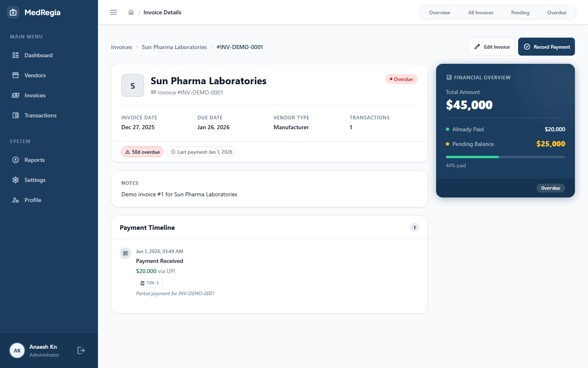Open Settings menu item

(x=49, y=180)
